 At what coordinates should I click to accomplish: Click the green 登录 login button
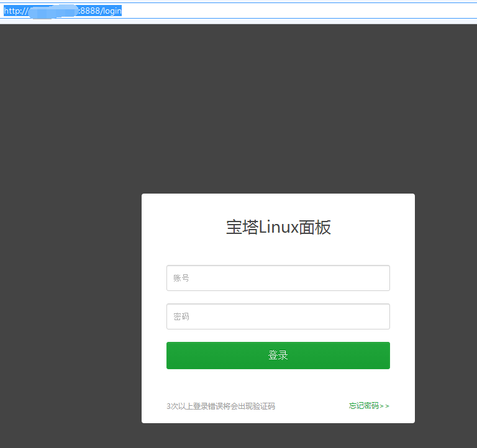(278, 356)
